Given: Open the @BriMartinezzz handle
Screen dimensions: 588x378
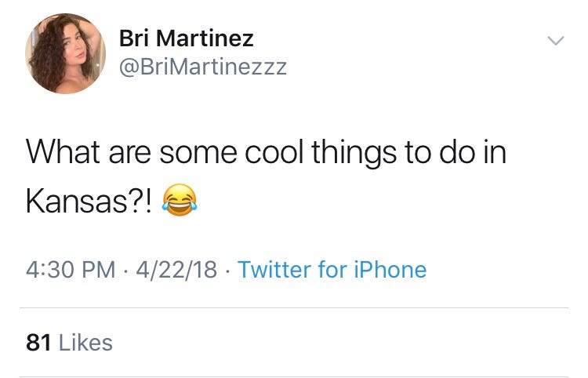Looking at the screenshot, I should (x=202, y=67).
